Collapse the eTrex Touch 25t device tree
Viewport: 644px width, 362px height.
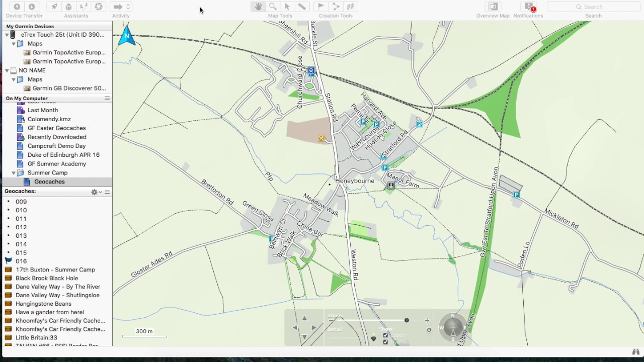point(7,35)
